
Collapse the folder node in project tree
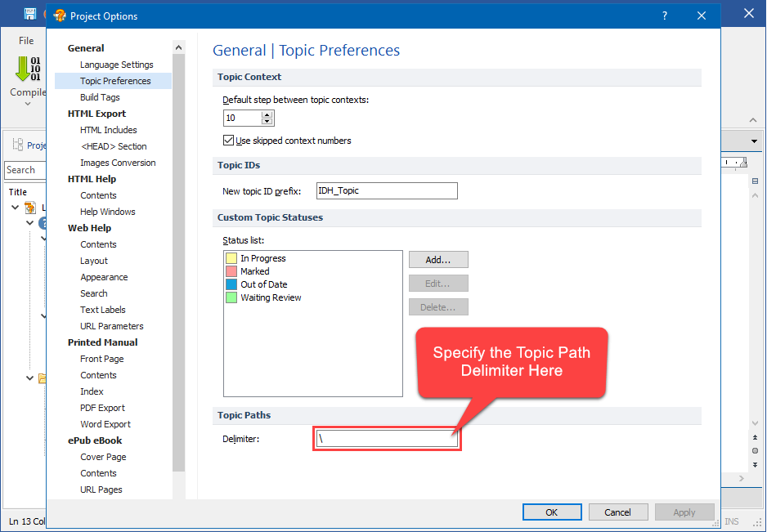[x=29, y=378]
